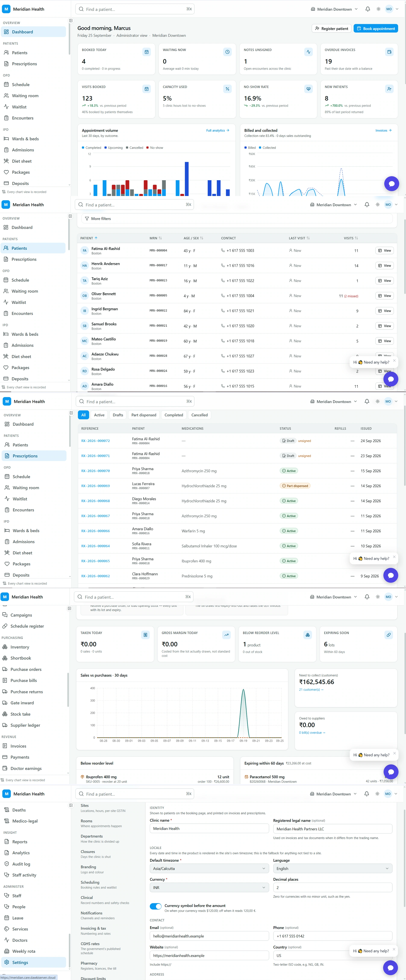Open Gate inward in the sidebar
The height and width of the screenshot is (980, 406).
coord(22,703)
